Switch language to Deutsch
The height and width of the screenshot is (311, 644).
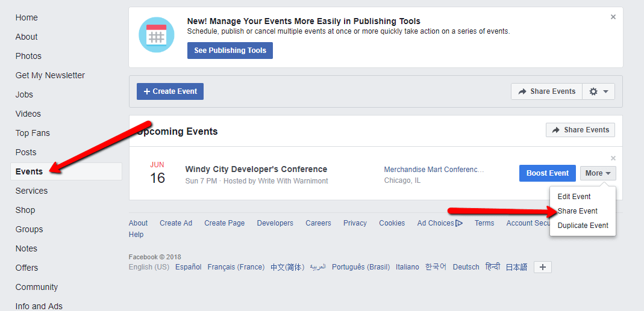click(466, 267)
